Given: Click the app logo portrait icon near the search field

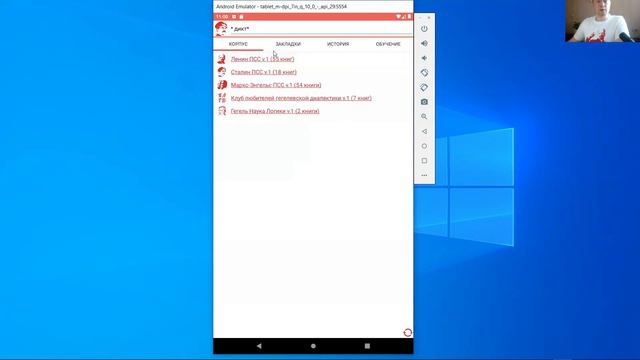Looking at the screenshot, I should pos(221,29).
